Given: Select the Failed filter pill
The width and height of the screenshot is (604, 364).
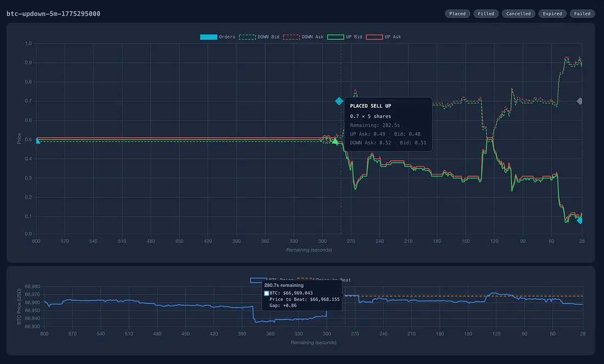Looking at the screenshot, I should (582, 14).
